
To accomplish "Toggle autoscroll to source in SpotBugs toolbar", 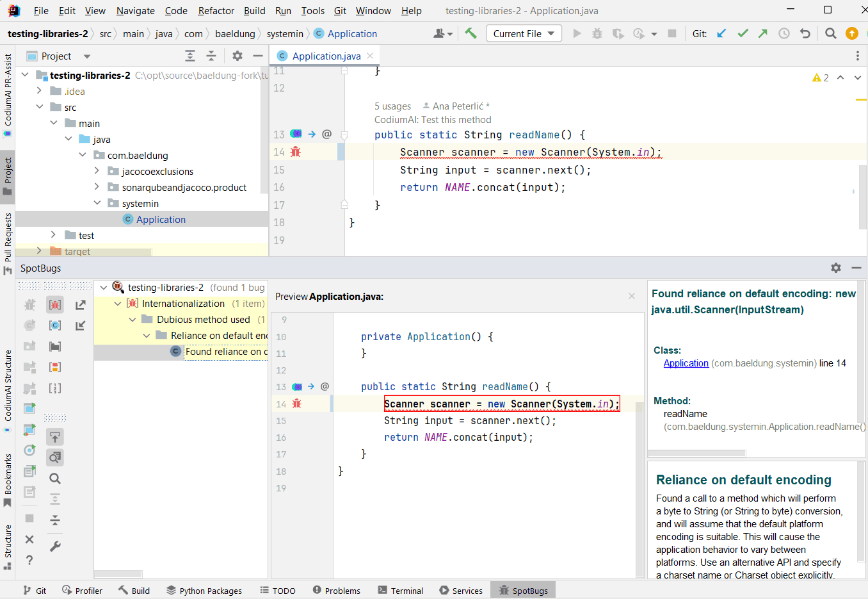I will pos(55,436).
